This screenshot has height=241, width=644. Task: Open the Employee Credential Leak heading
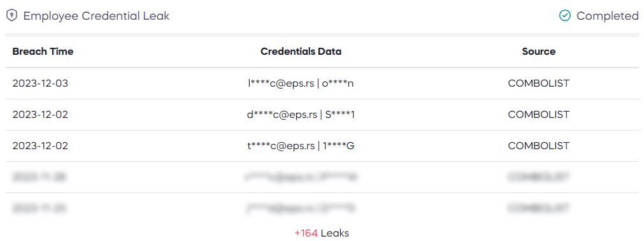click(96, 16)
